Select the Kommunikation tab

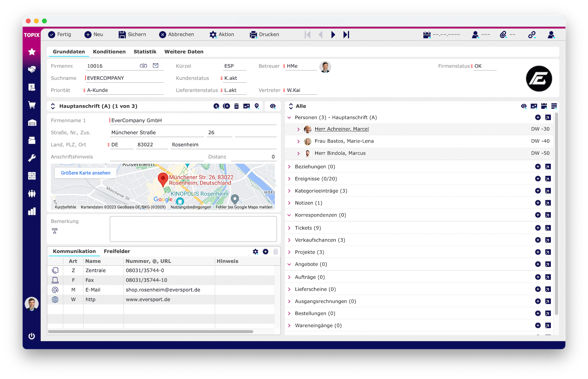click(x=74, y=251)
